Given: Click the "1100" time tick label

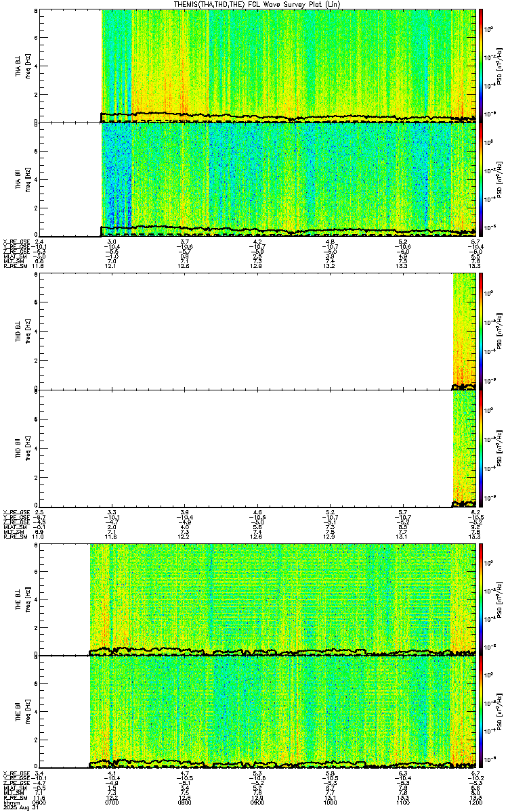Looking at the screenshot, I should coord(403,803).
